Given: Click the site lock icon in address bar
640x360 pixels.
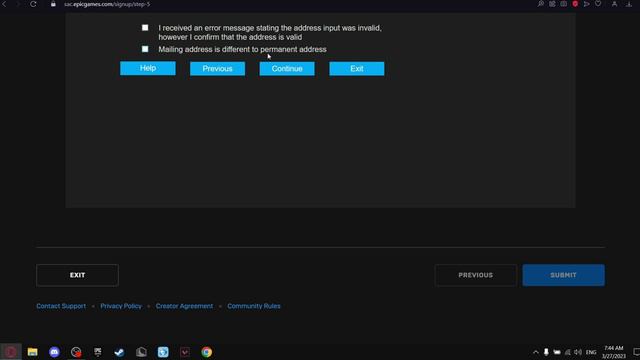Looking at the screenshot, I should pos(53,4).
